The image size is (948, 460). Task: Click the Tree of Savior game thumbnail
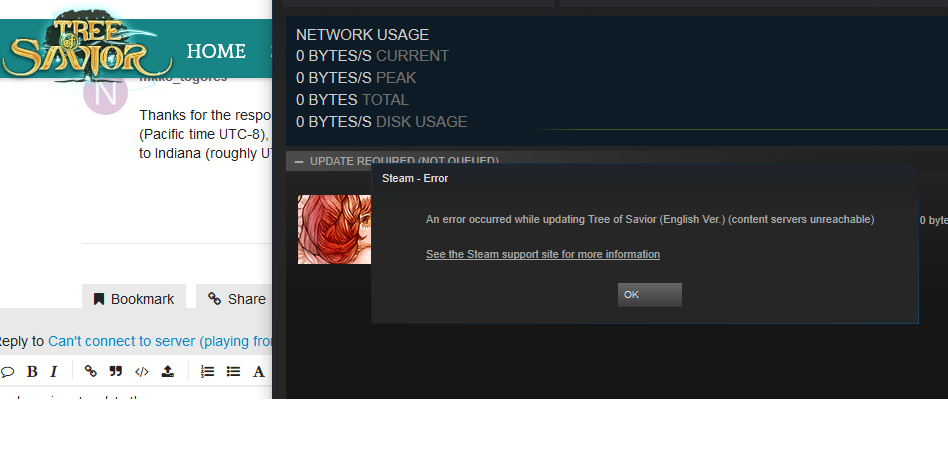coord(334,229)
